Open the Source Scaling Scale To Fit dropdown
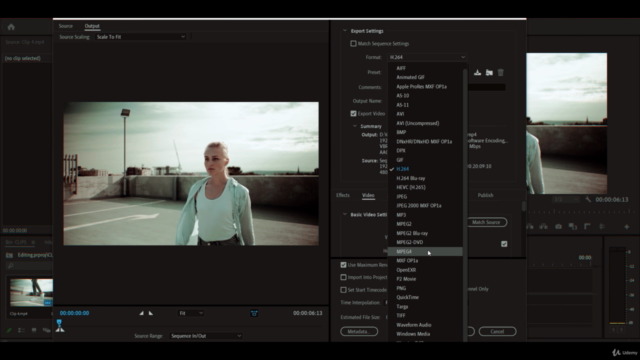Screen dimensions: 640x360 tap(140, 37)
